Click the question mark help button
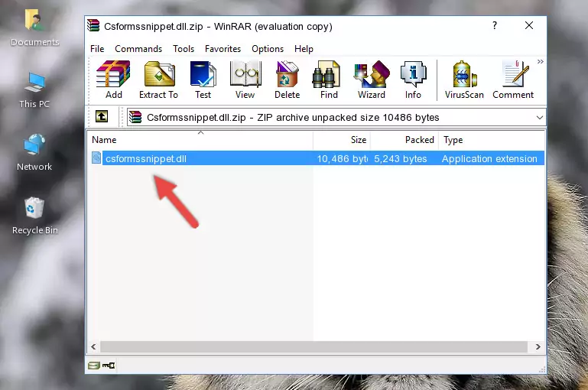Image resolution: width=588 pixels, height=390 pixels. (495, 25)
